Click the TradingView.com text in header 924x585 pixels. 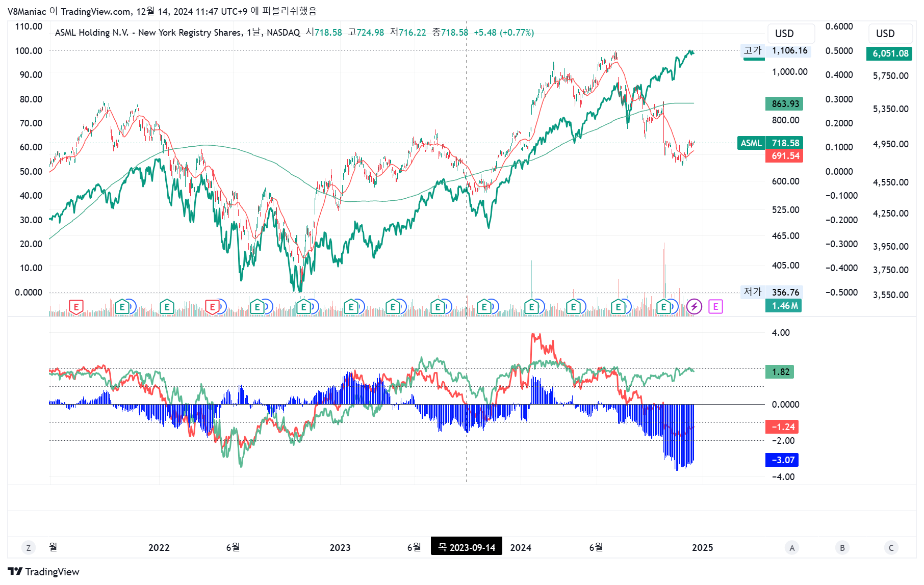coord(95,11)
